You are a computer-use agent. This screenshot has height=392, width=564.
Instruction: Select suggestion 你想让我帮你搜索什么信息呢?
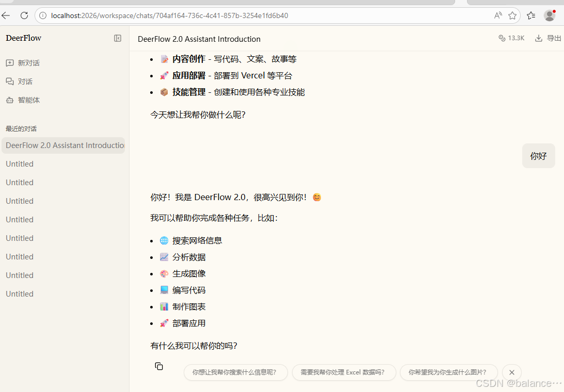[x=236, y=372]
